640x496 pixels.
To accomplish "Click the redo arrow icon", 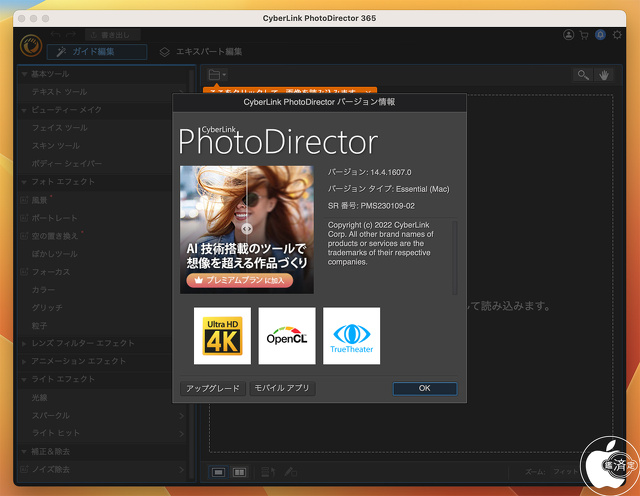I will [71, 35].
